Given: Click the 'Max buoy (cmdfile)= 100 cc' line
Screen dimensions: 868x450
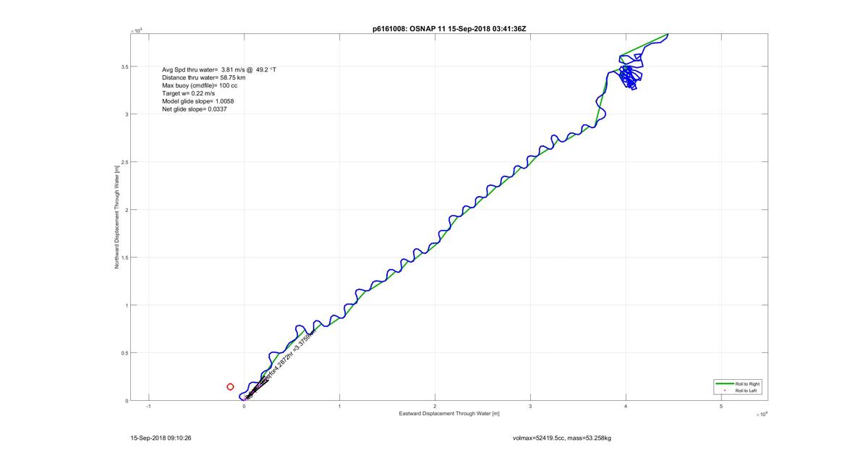Looking at the screenshot, I should 200,85.
